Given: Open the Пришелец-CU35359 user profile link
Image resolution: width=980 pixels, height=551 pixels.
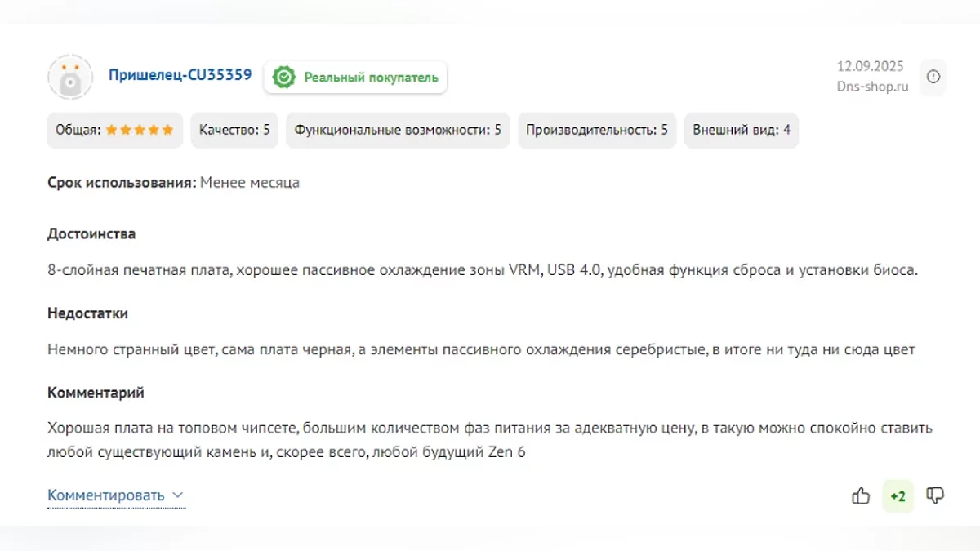Looking at the screenshot, I should pyautogui.click(x=180, y=76).
